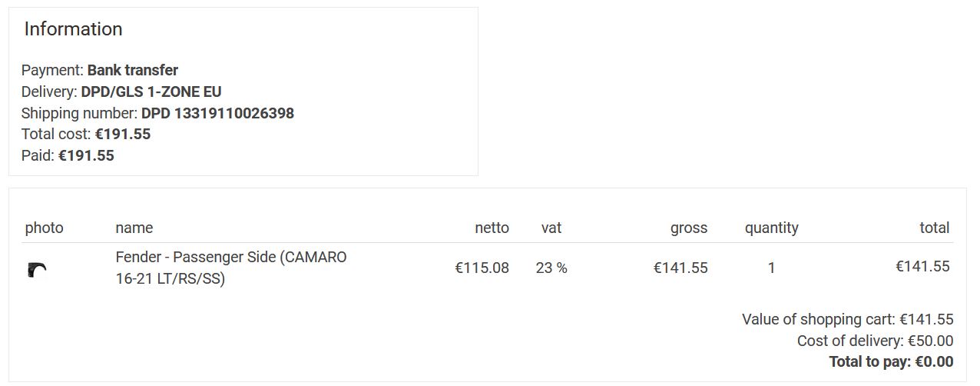This screenshot has height=386, width=980.
Task: Click the name column header
Action: coord(134,228)
